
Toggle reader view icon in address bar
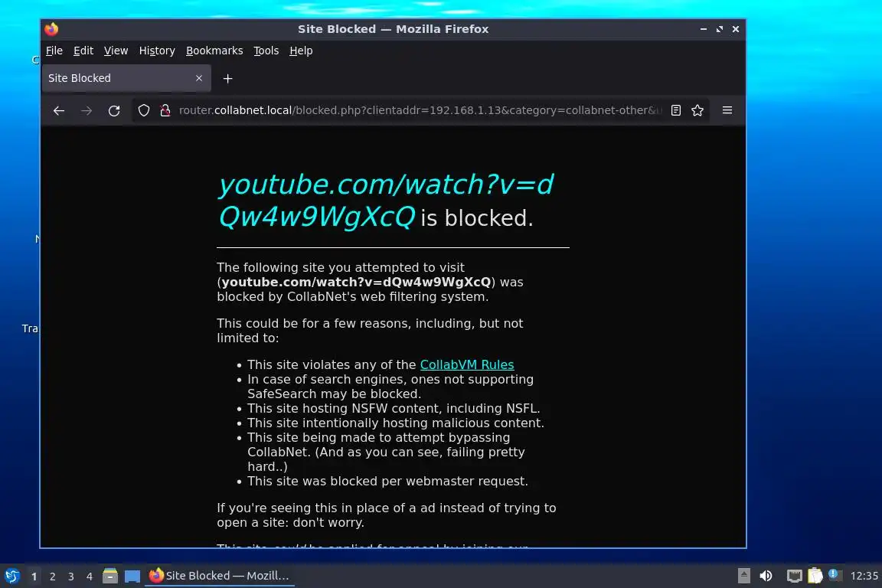coord(676,110)
